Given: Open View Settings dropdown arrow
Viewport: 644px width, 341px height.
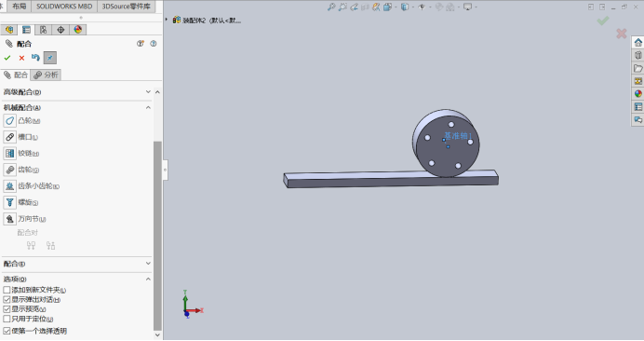Looking at the screenshot, I should coord(476,7).
